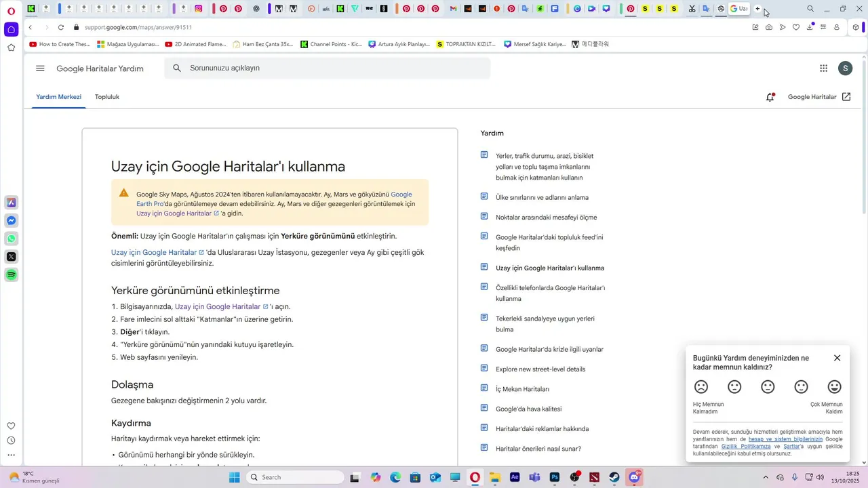
Task: Reload the page with refresh button
Action: click(61, 27)
